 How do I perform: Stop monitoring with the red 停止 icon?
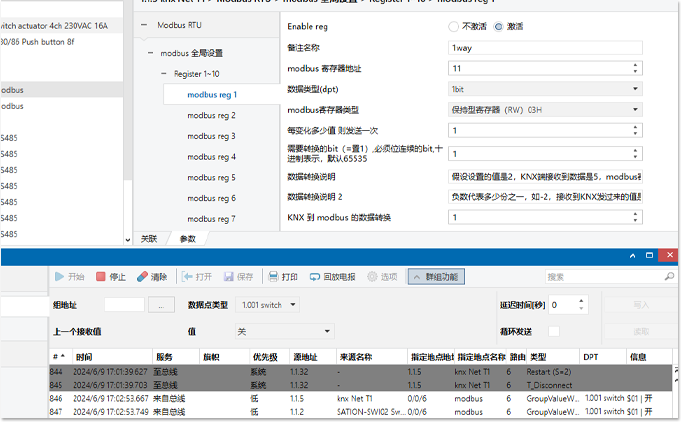pos(101,277)
